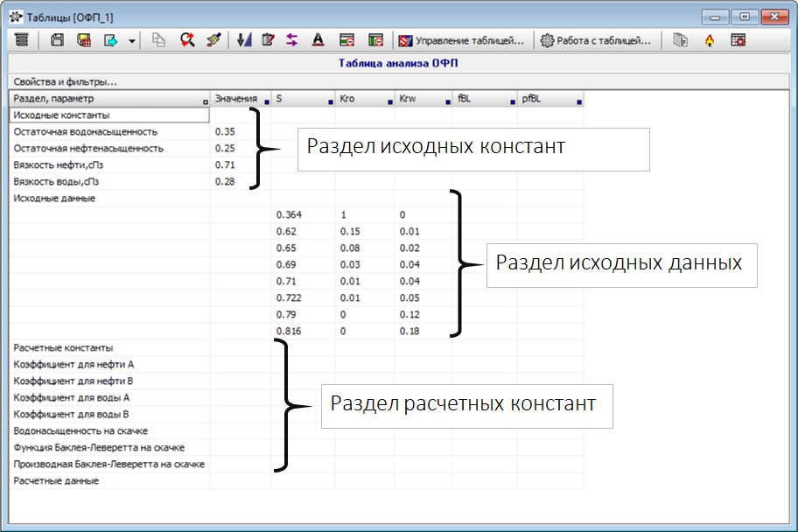Click the pfBL column header

pos(550,99)
